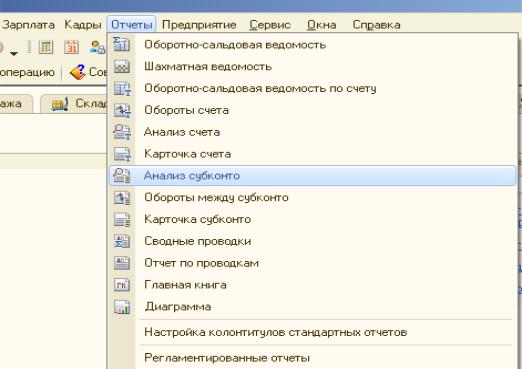This screenshot has width=522, height=369.
Task: Click the Анализ счета icon
Action: coord(122,132)
